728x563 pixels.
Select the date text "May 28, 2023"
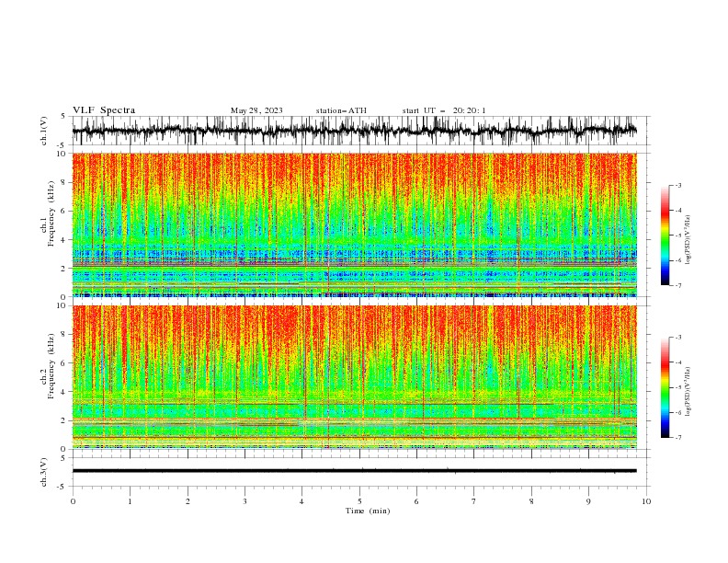(256, 110)
